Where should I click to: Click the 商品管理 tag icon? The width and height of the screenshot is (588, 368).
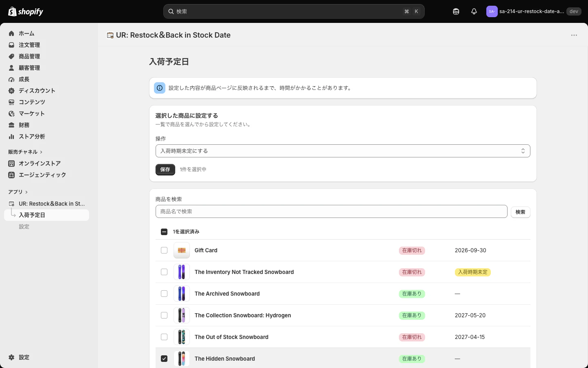pos(11,56)
